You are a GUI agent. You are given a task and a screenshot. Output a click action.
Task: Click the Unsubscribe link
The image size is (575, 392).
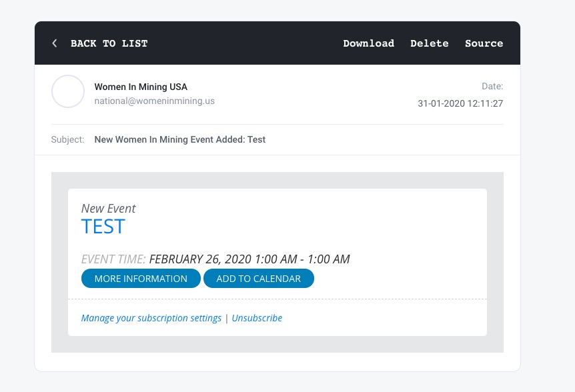tap(257, 318)
